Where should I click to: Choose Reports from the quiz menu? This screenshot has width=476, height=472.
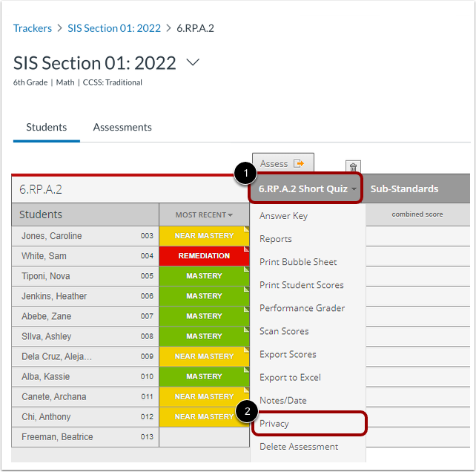[x=276, y=239]
